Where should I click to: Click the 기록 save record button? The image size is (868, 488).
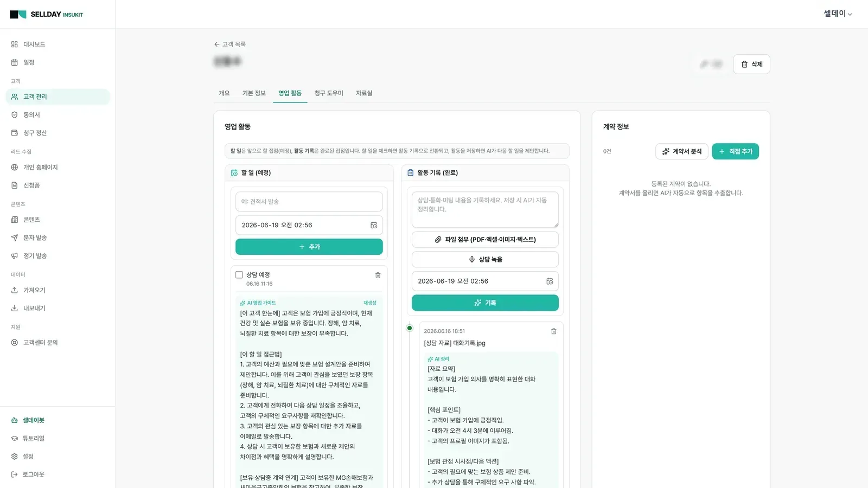coord(485,303)
